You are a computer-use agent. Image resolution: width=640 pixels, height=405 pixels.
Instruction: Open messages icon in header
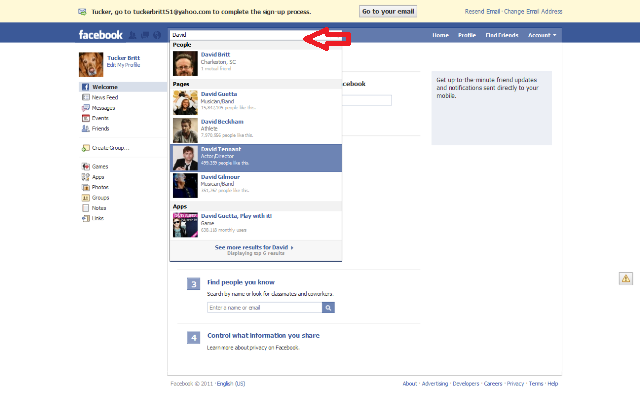(145, 36)
